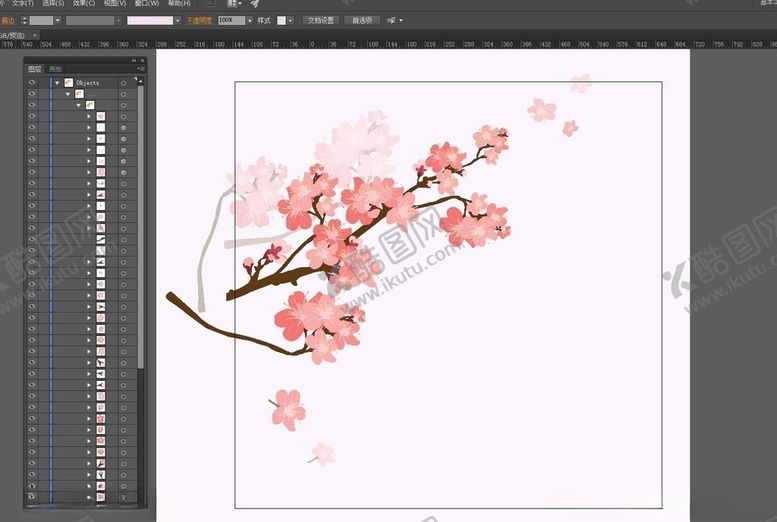Click the '...' sublayer target circle
Viewport: 777px width, 522px height.
click(x=123, y=94)
